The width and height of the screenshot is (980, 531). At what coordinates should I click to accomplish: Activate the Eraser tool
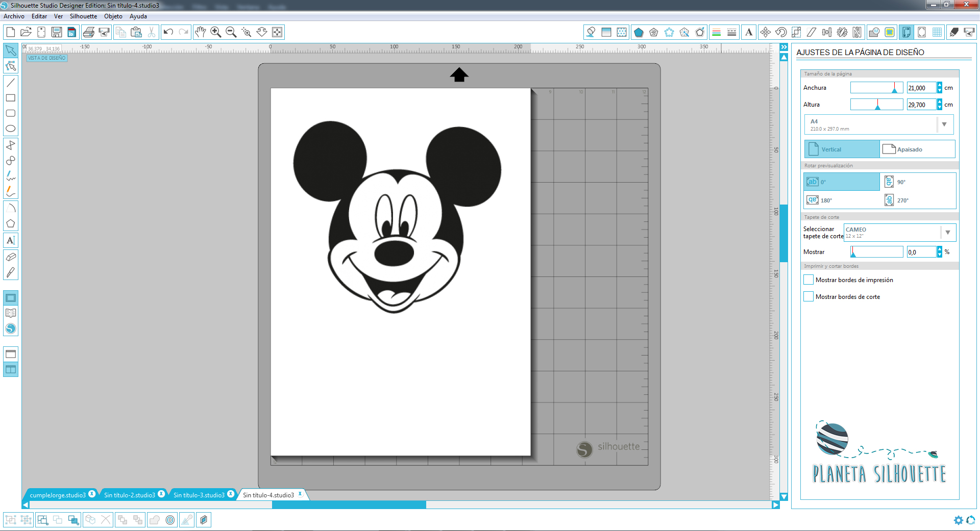pyautogui.click(x=11, y=257)
